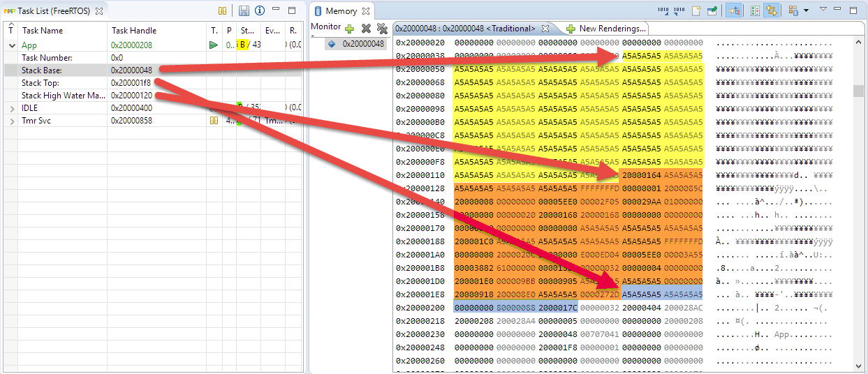
Task: Select the Stack High Water Mark row
Action: point(152,96)
